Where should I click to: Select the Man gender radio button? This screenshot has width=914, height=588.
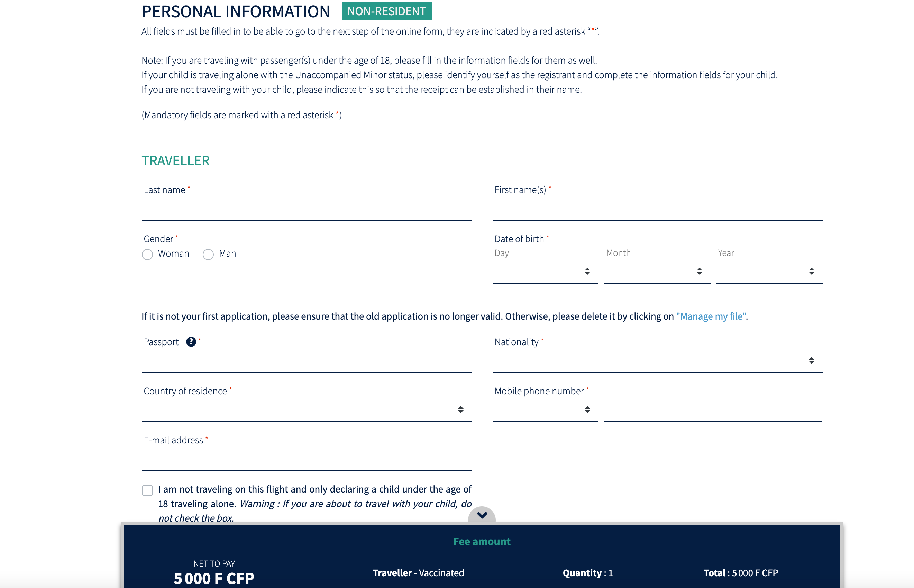208,254
